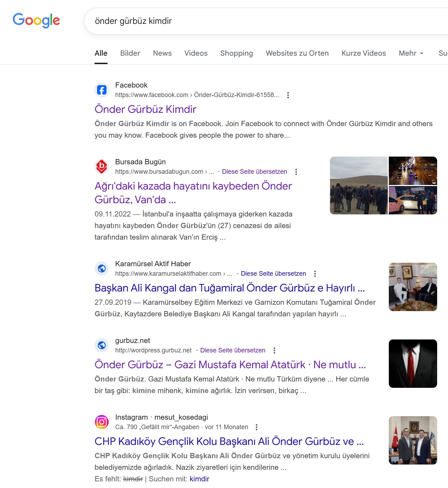Expand the Mehr dropdown
Screen dimensions: 448x488
point(411,53)
